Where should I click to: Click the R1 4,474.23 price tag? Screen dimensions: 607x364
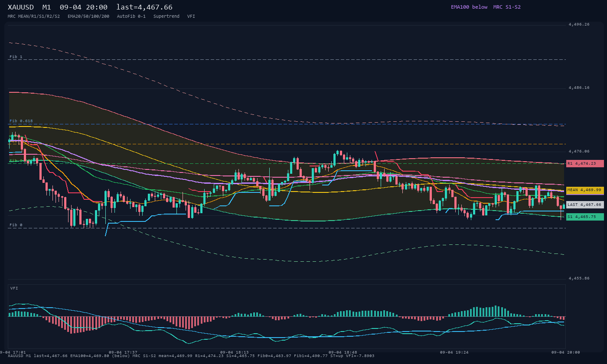coord(585,163)
